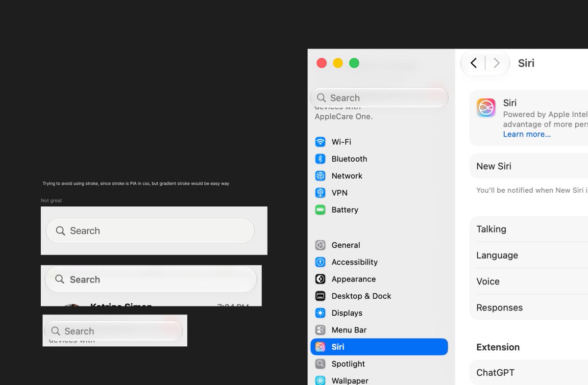Go forward with the right chevron button

496,63
